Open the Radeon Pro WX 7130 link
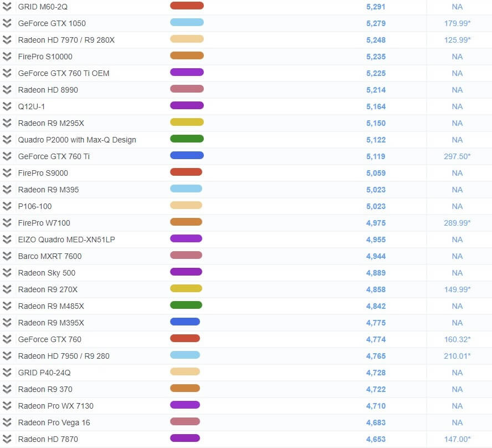This screenshot has width=492, height=448. [56, 406]
